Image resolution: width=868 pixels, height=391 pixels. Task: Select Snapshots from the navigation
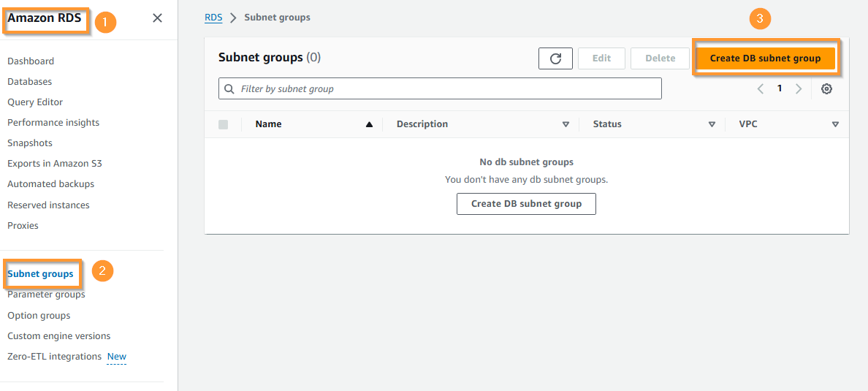point(30,143)
